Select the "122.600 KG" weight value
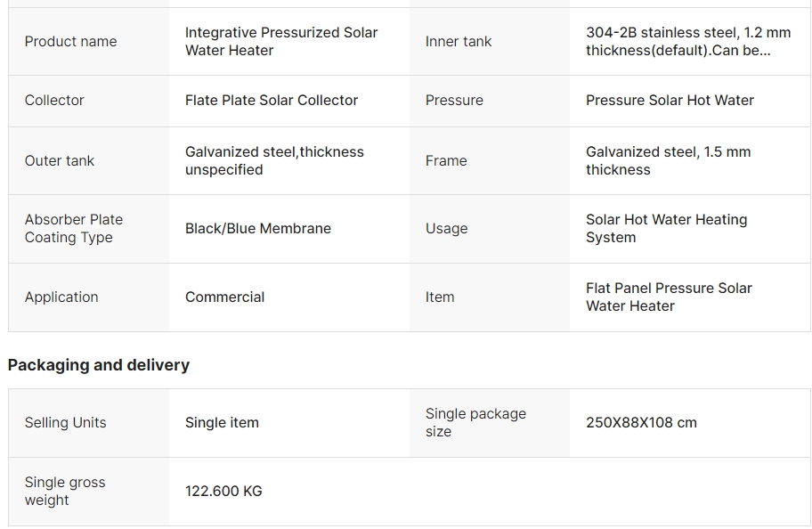The width and height of the screenshot is (812, 529). (223, 492)
